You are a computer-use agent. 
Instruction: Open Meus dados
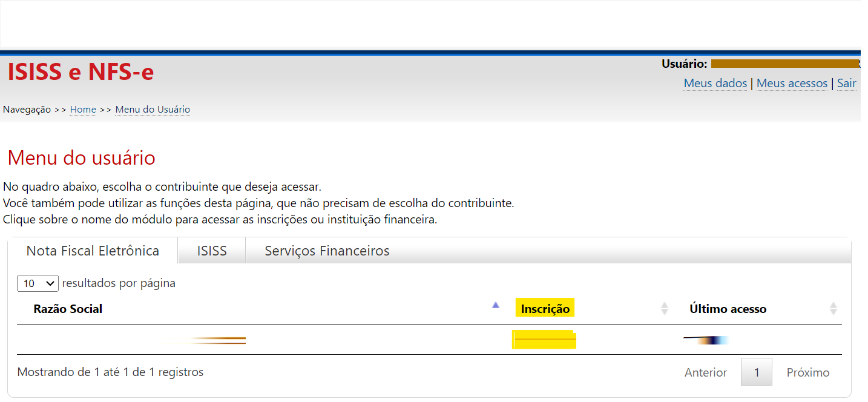(715, 83)
